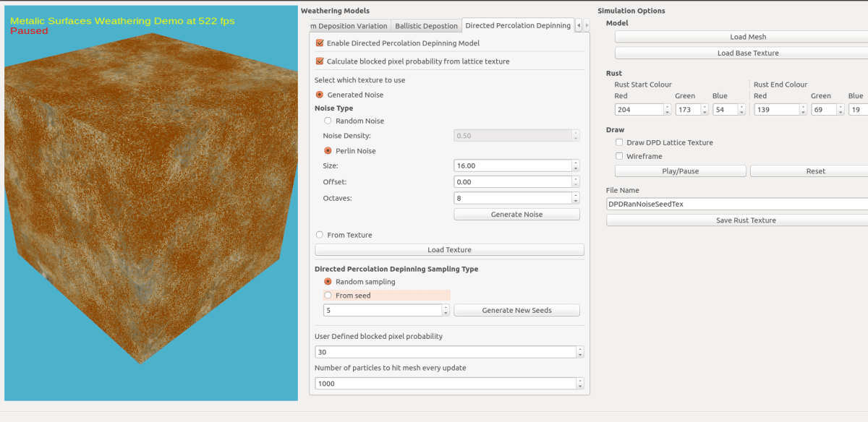
Task: Select From Texture as texture source
Action: tap(319, 234)
